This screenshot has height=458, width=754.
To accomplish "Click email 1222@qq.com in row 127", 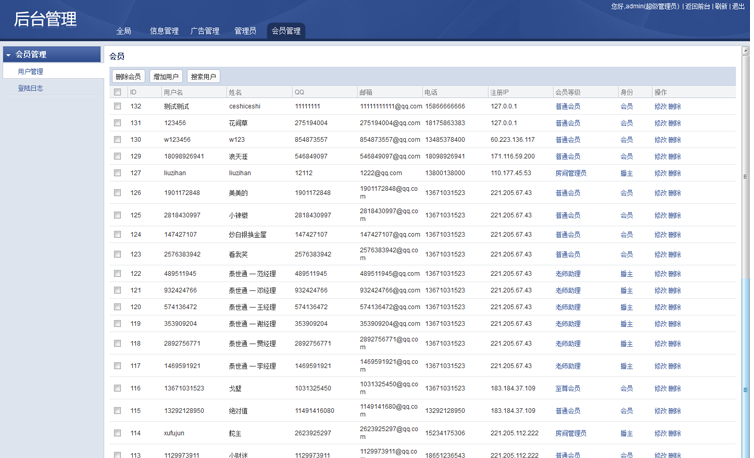I will coord(381,173).
